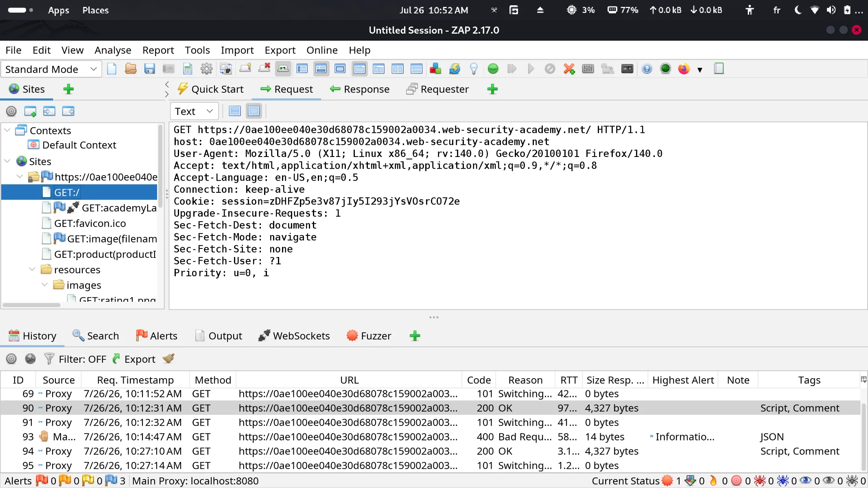868x488 pixels.
Task: Open the Analyse menu
Action: (113, 50)
